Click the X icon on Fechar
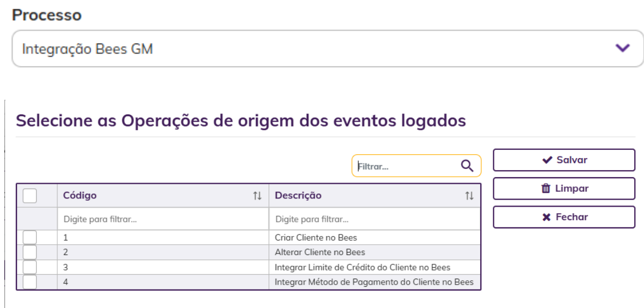The image size is (644, 308). point(546,217)
